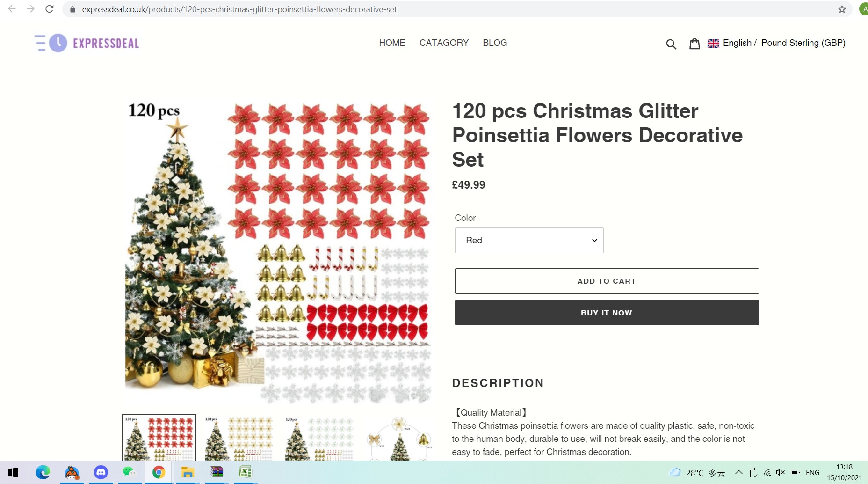Screen dimensions: 868x484
Task: Expand the Red color dropdown
Action: (x=529, y=240)
